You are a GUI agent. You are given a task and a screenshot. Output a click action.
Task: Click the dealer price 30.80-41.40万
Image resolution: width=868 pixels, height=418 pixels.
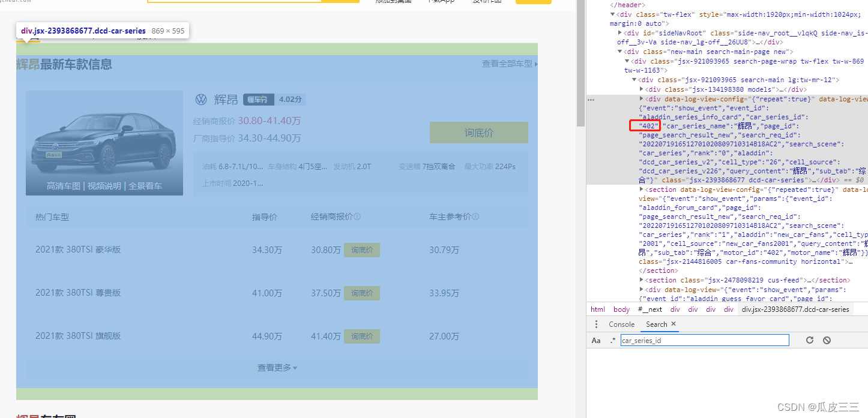269,121
